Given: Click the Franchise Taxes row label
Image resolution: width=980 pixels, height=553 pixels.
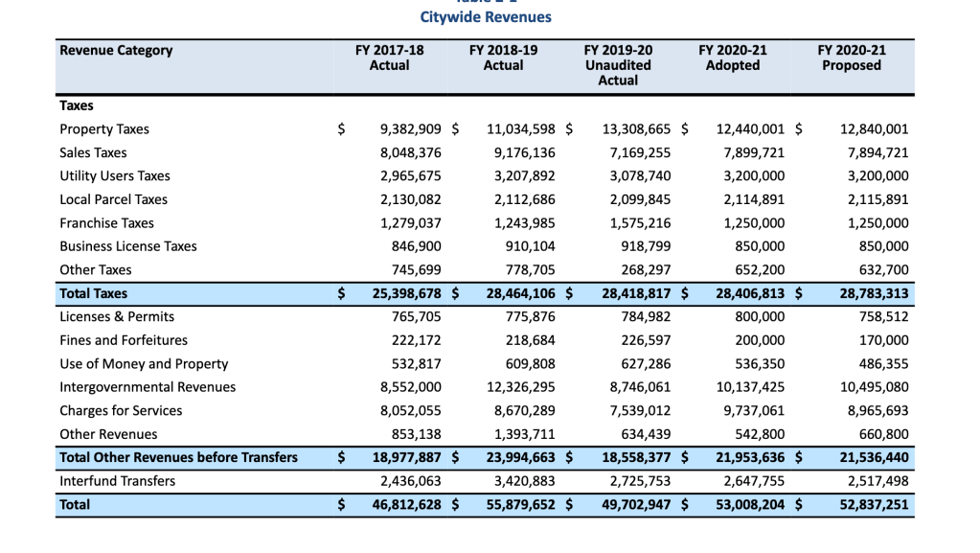Looking at the screenshot, I should [x=106, y=222].
